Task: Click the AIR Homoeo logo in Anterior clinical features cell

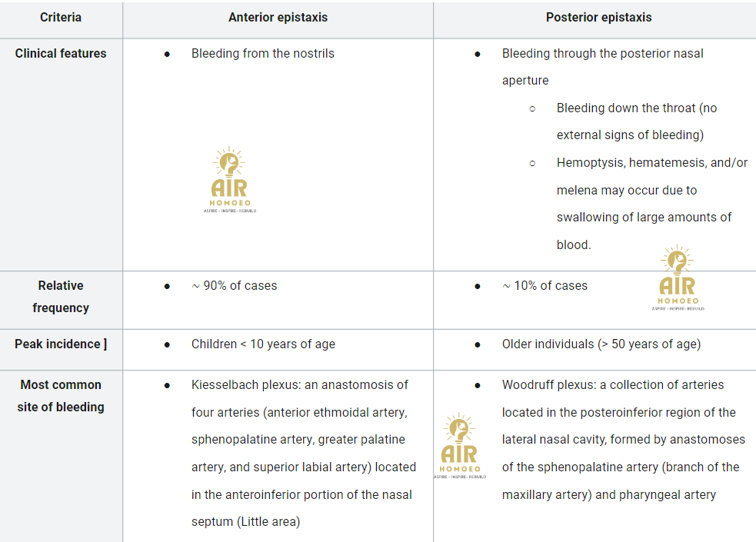Action: (230, 180)
